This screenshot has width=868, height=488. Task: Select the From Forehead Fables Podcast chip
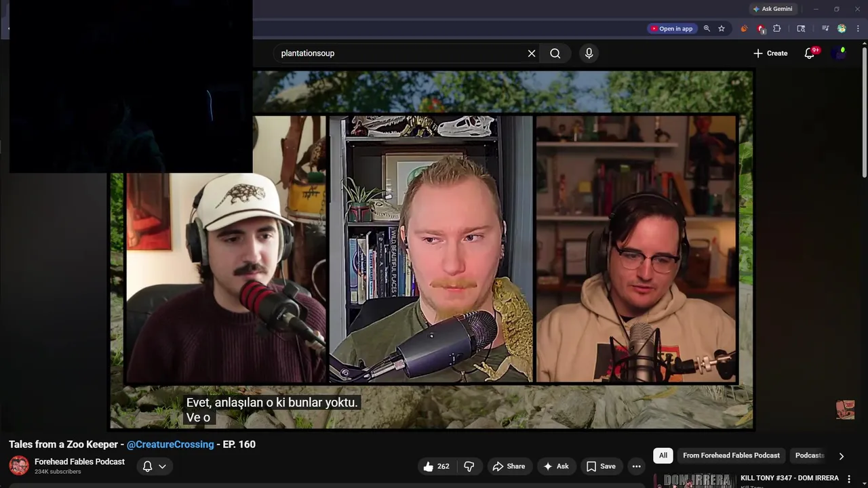[731, 455]
